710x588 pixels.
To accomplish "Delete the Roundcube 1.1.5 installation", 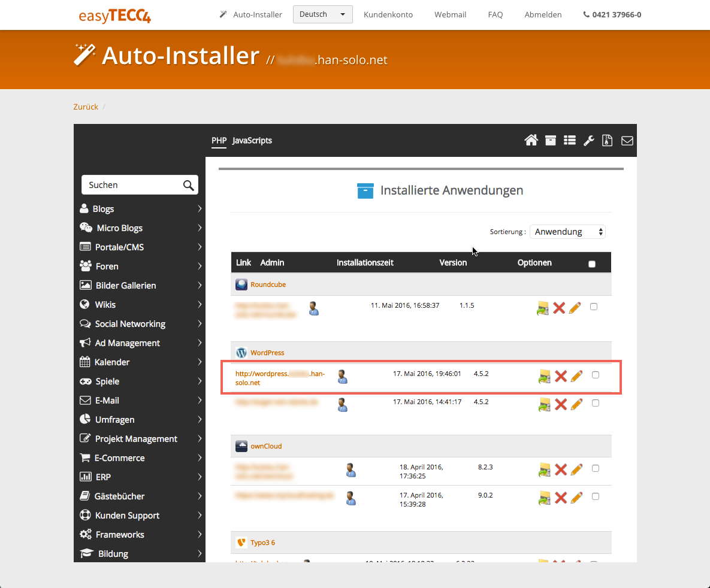I will pyautogui.click(x=559, y=308).
